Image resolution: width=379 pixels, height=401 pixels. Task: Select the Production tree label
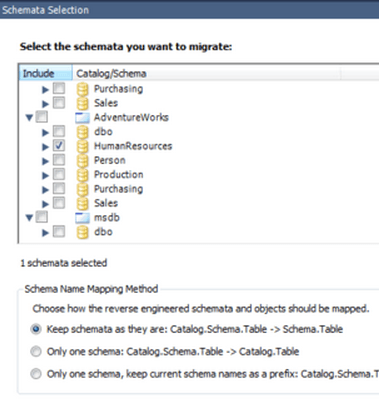[118, 175]
